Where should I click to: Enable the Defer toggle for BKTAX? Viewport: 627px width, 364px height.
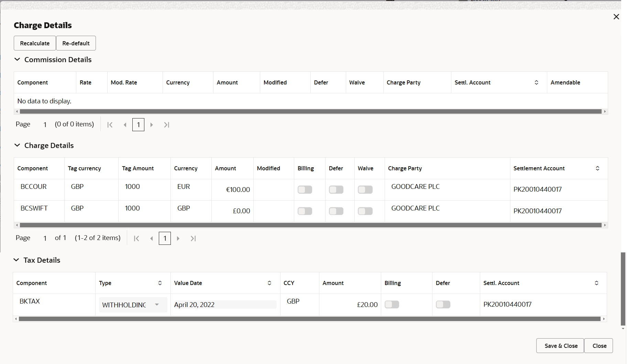[443, 304]
